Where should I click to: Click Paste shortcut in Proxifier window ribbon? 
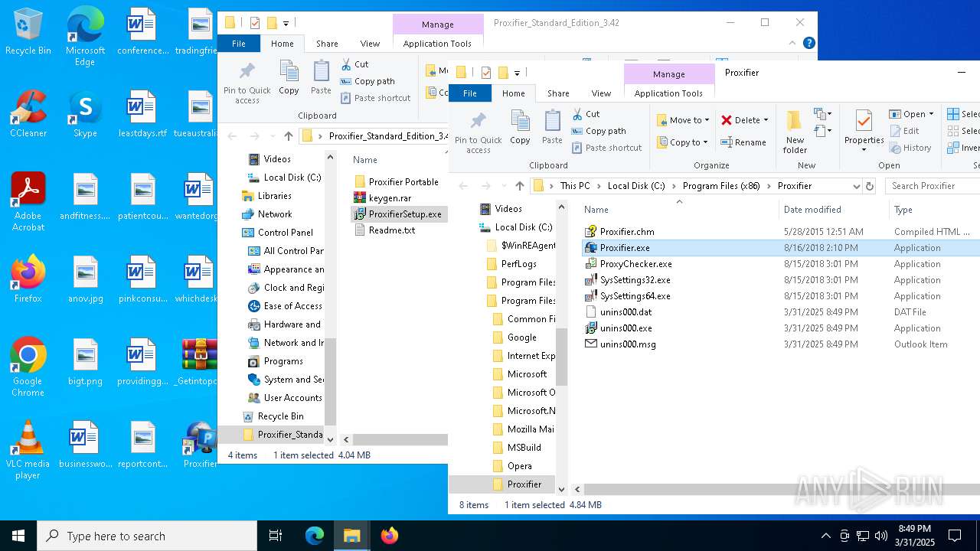(x=606, y=148)
